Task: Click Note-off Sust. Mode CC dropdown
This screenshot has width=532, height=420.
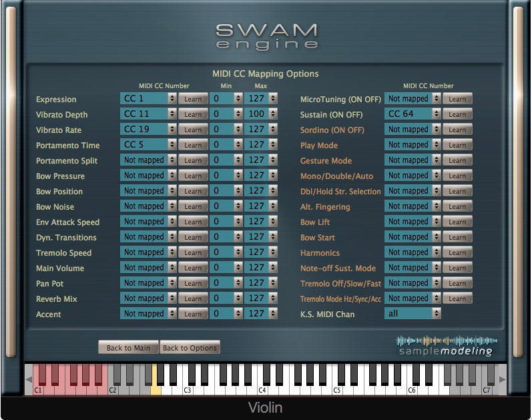Action: [413, 268]
